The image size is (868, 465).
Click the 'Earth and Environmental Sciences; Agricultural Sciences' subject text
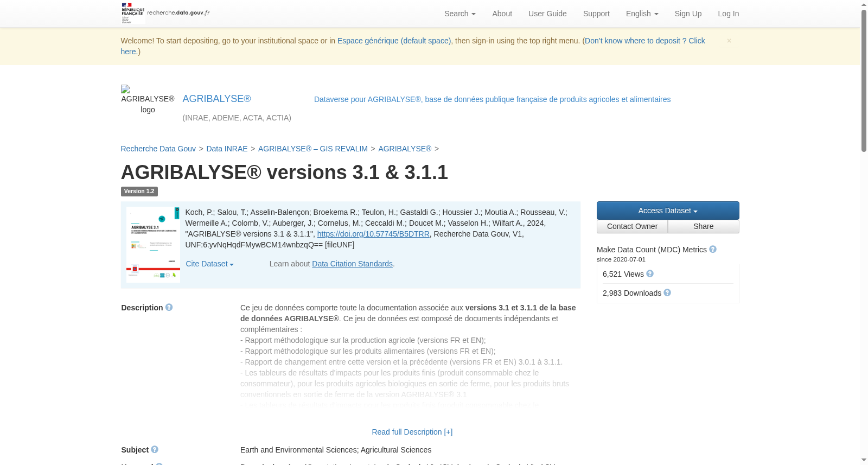click(x=336, y=450)
